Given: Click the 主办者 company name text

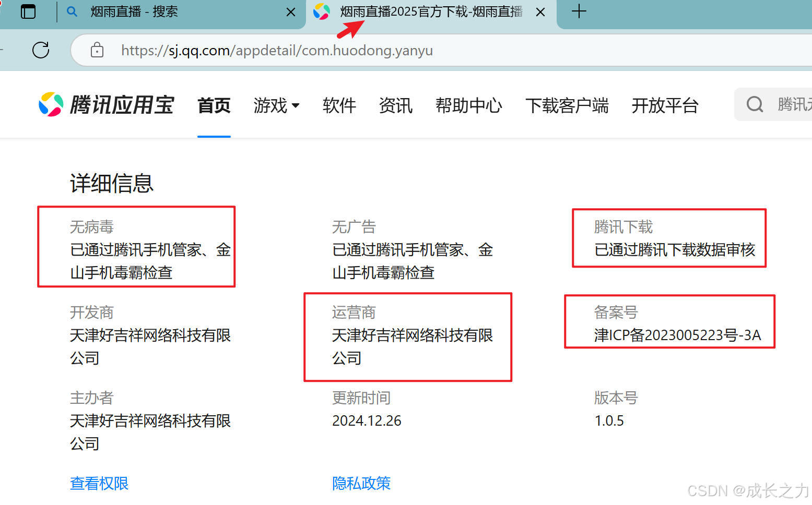Looking at the screenshot, I should click(x=150, y=432).
